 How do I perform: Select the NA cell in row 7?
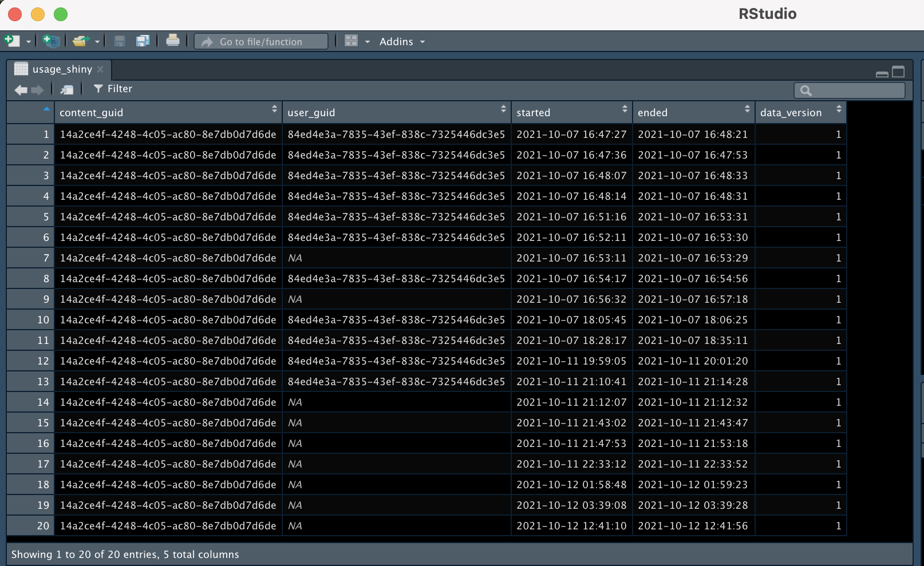tap(295, 258)
